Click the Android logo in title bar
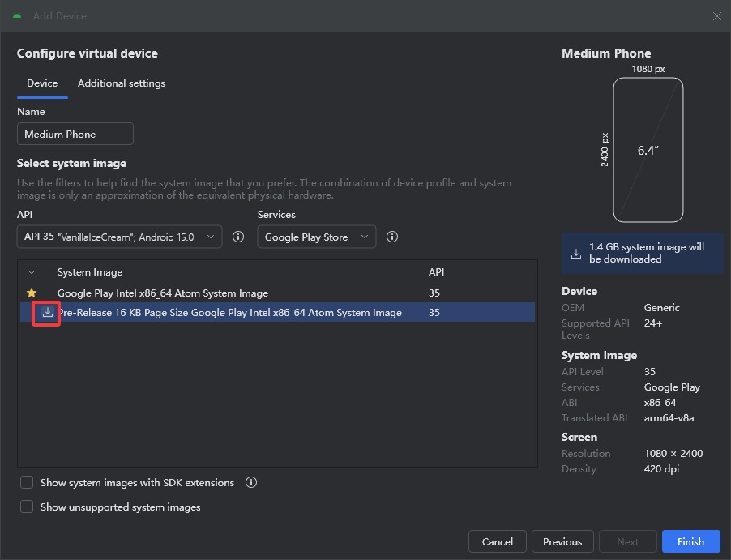The image size is (731, 560). (x=17, y=16)
